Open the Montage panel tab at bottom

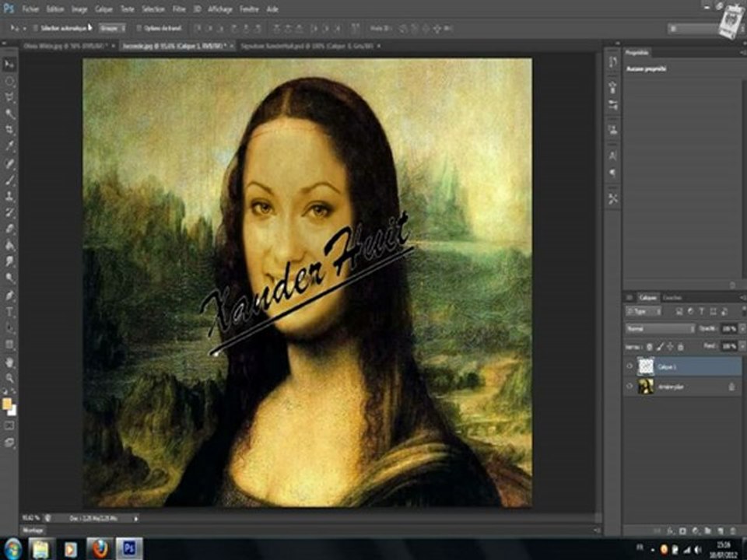[x=33, y=530]
